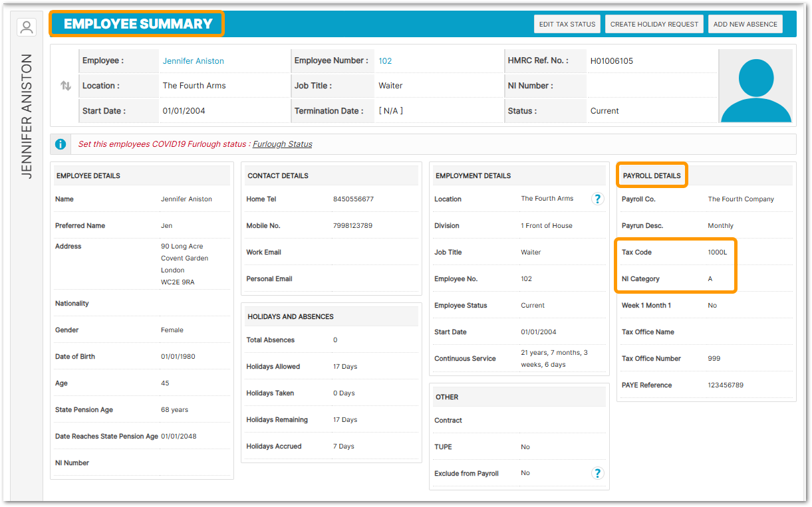812x507 pixels.
Task: Click the Contact Details section header
Action: 278,176
